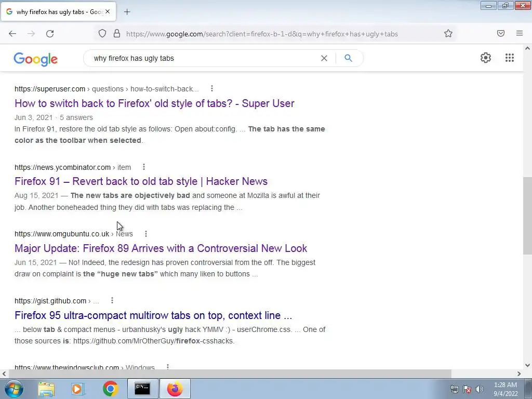Switch to the command prompt window

(142, 389)
